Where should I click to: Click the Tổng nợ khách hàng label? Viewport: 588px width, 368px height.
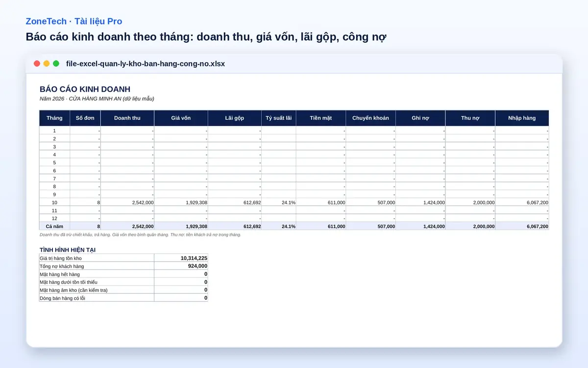pos(97,266)
